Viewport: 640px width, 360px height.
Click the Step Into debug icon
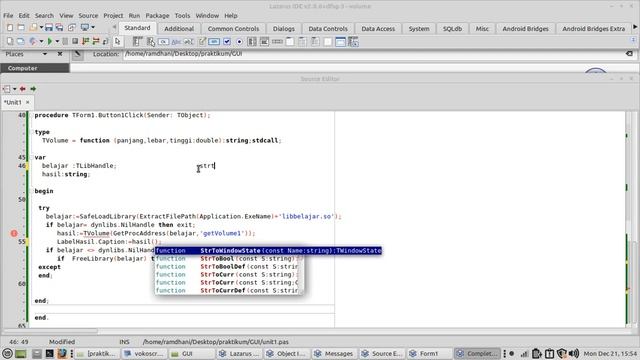[85, 41]
